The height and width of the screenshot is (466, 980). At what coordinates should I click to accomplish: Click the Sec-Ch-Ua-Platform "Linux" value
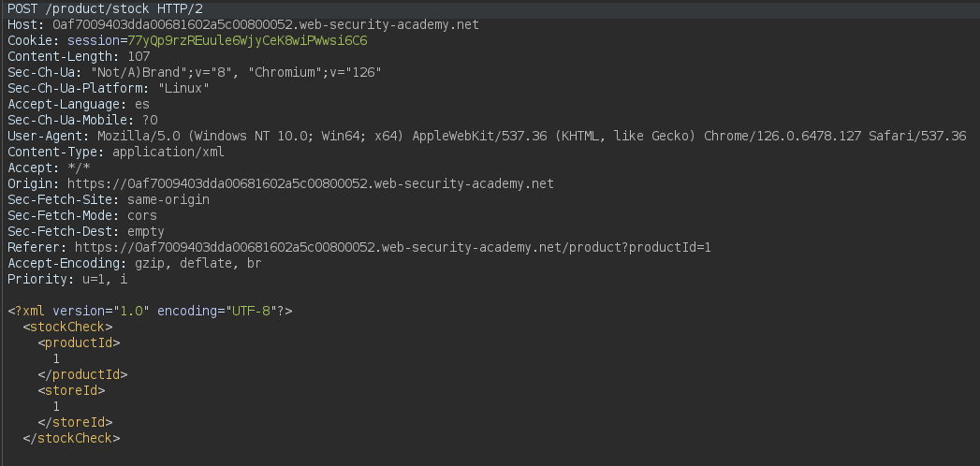click(x=183, y=89)
